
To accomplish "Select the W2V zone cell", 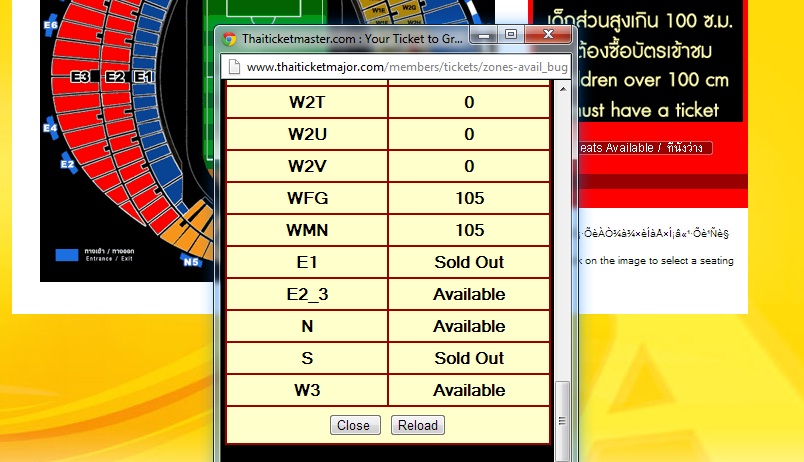I will coord(307,166).
